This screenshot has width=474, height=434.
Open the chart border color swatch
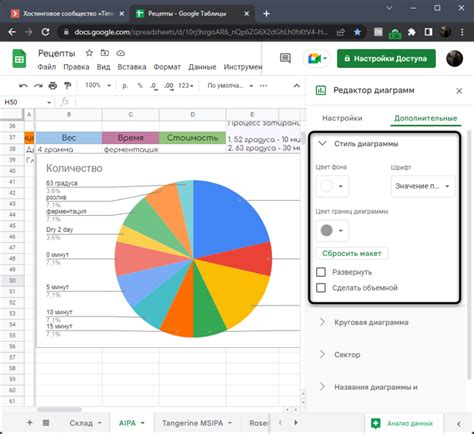pyautogui.click(x=332, y=230)
